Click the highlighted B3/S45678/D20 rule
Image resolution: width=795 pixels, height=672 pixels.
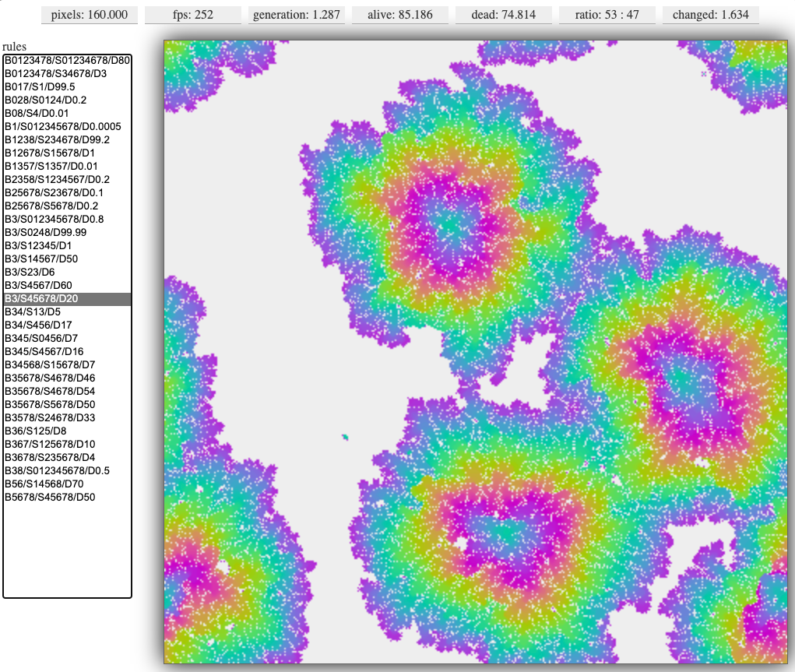coord(67,298)
